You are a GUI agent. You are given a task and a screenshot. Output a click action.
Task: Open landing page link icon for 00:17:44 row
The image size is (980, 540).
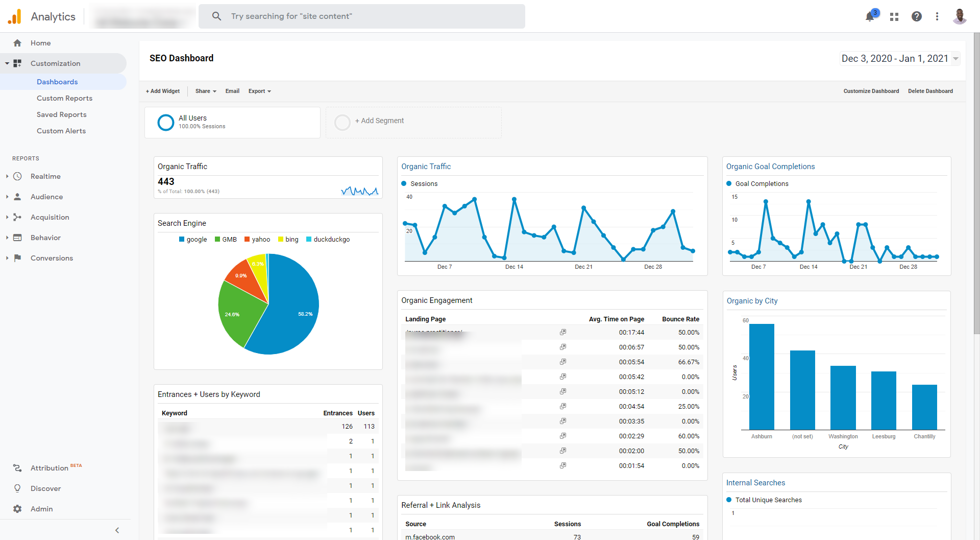point(563,332)
